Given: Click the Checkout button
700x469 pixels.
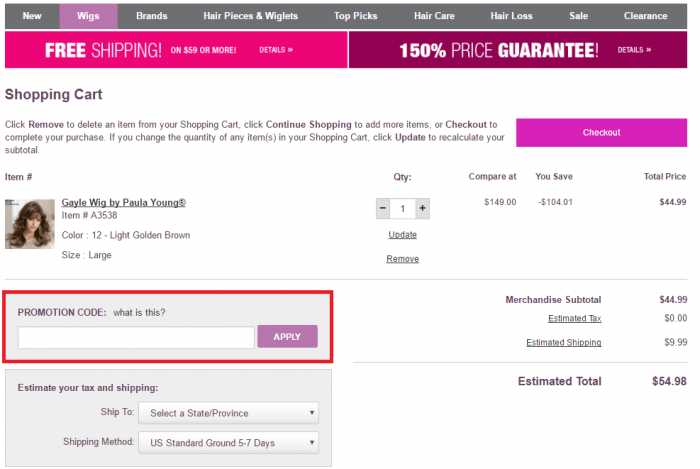Looking at the screenshot, I should [x=601, y=132].
